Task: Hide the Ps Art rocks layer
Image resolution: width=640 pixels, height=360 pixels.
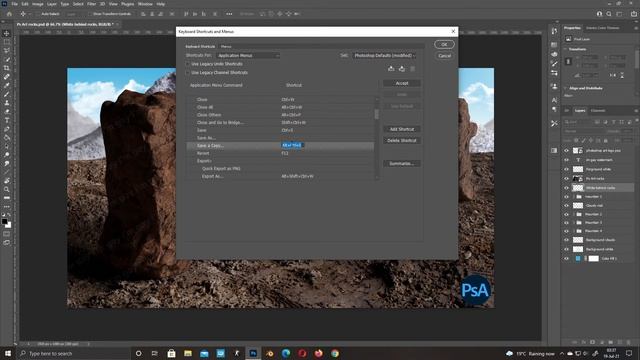Action: click(x=567, y=179)
